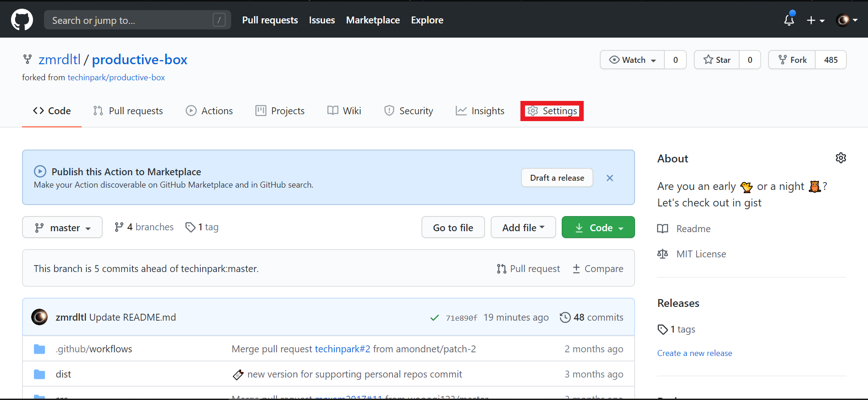Image resolution: width=868 pixels, height=400 pixels.
Task: Click Create a new release
Action: tap(695, 353)
